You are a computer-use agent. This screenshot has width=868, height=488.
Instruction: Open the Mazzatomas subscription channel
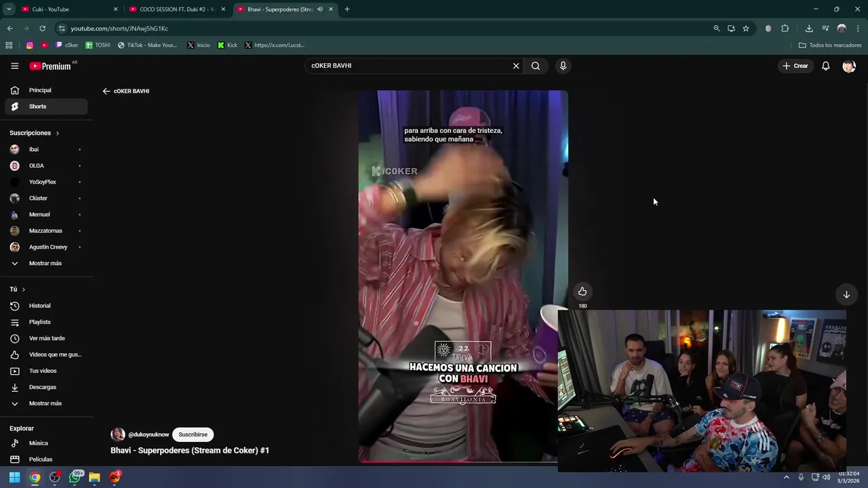(46, 230)
